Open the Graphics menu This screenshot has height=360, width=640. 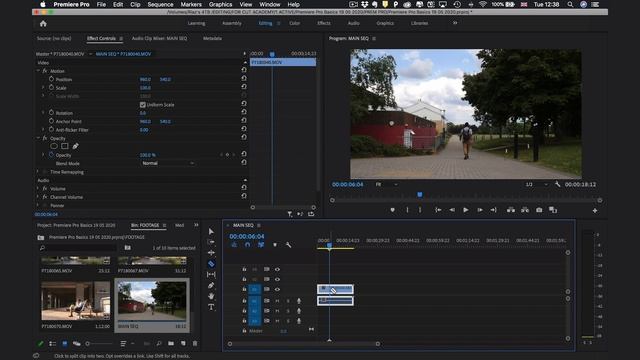point(220,4)
